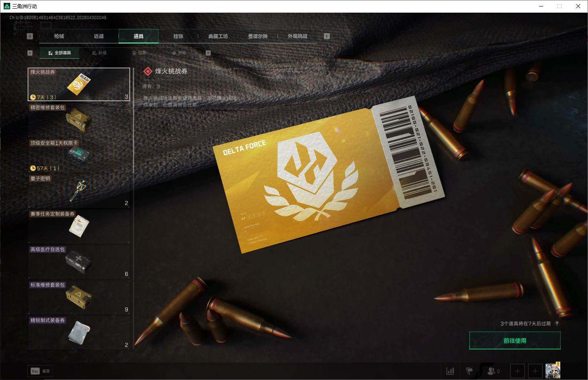Viewport: 588px width, 380px height.
Task: Close the 三角洲行动 window
Action: click(578, 6)
